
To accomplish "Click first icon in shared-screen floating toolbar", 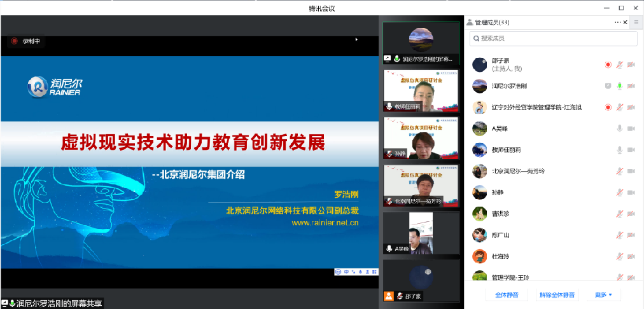I will coord(339,271).
